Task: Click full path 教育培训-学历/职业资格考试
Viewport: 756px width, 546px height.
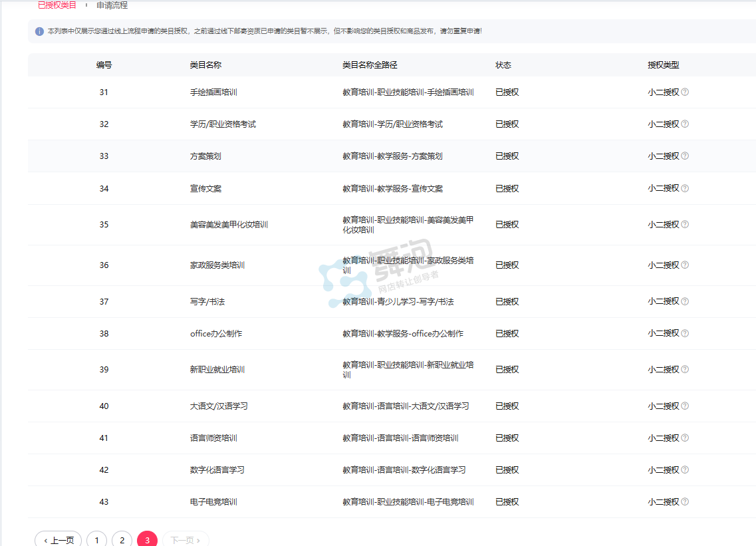Action: click(x=392, y=124)
